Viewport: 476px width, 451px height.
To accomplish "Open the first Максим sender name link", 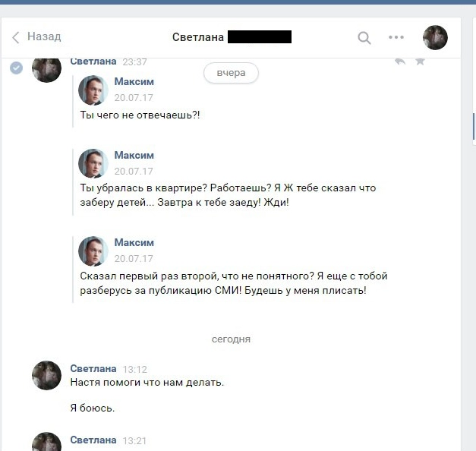I will [x=134, y=81].
